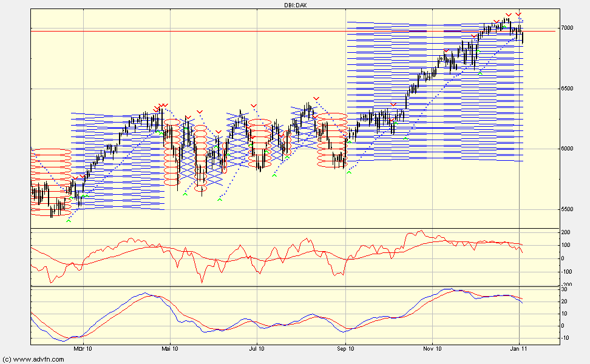Click the red ellipse pattern marker near the July candles
The width and height of the screenshot is (590, 364).
click(x=258, y=141)
